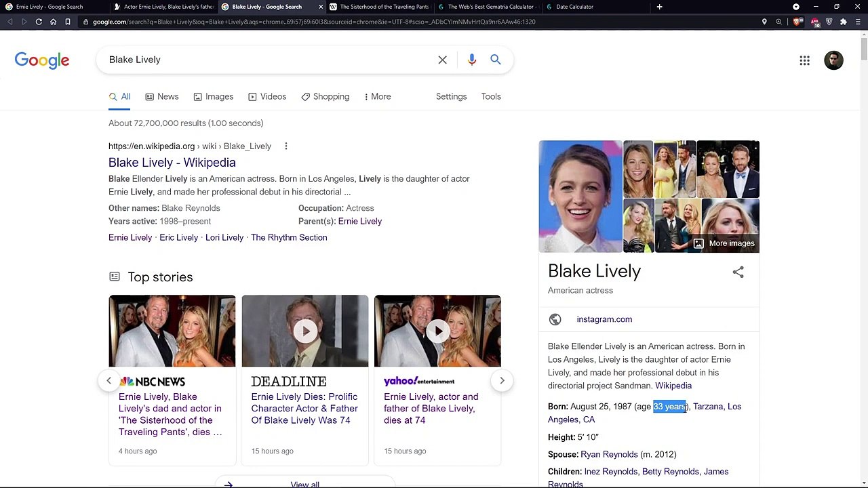Open Brave Shields lion icon

797,22
